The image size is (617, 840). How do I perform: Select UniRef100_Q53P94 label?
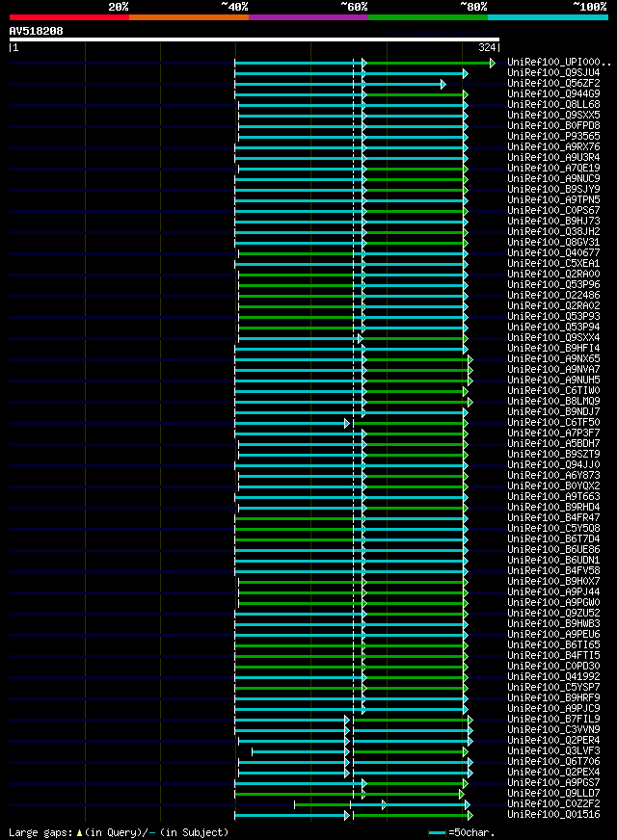pos(553,328)
